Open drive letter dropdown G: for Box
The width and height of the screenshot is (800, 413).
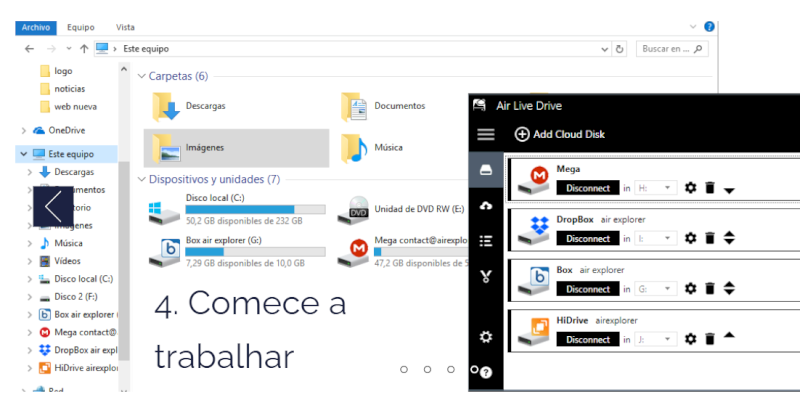[656, 289]
